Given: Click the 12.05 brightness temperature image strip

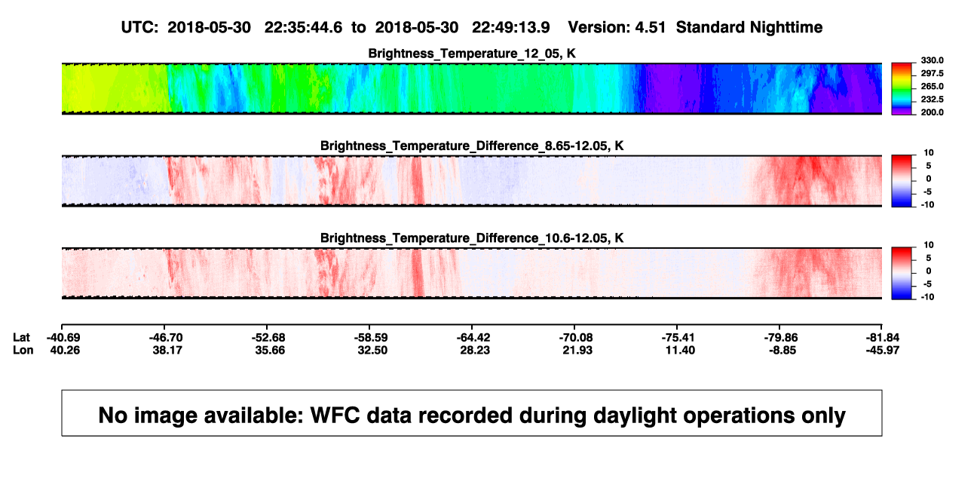Looking at the screenshot, I should [x=472, y=88].
